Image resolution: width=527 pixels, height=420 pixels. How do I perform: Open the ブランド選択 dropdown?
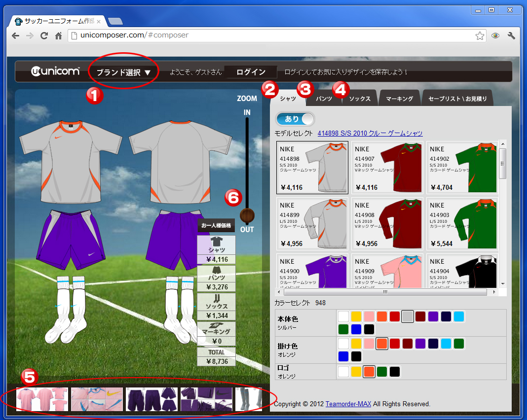(x=123, y=72)
